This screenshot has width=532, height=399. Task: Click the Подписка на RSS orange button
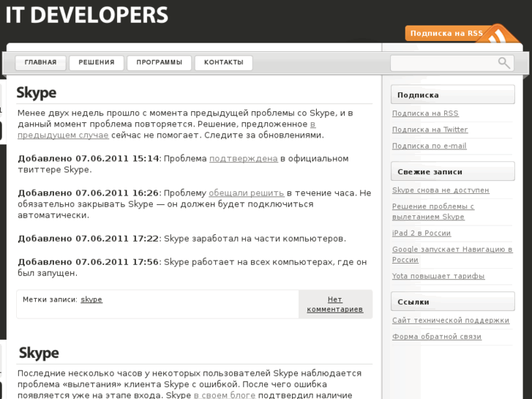[446, 33]
